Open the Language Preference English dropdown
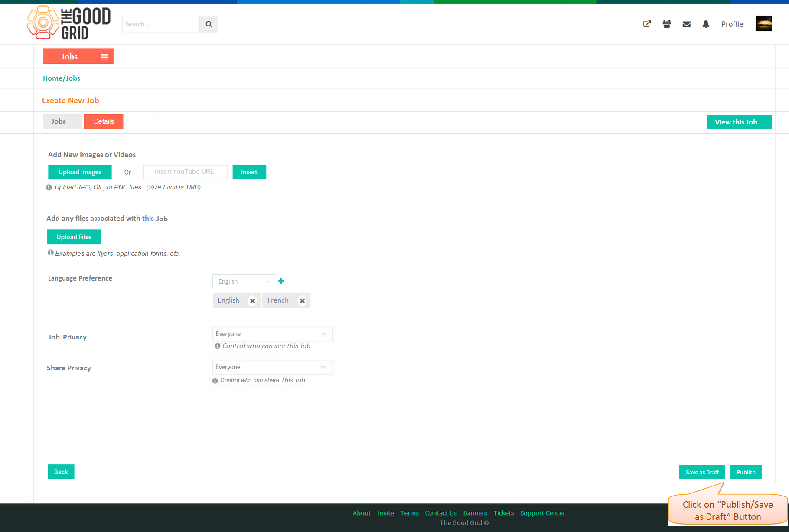The width and height of the screenshot is (789, 532). tap(244, 281)
